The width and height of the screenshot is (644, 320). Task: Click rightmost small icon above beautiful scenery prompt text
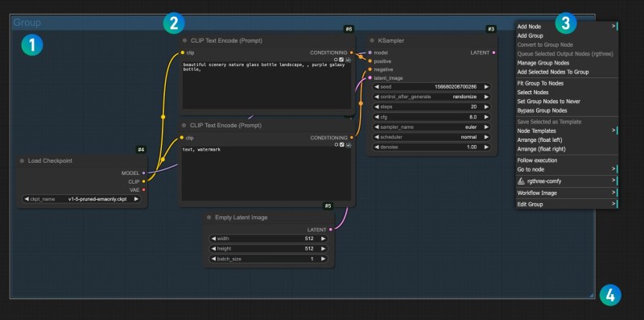pos(348,60)
